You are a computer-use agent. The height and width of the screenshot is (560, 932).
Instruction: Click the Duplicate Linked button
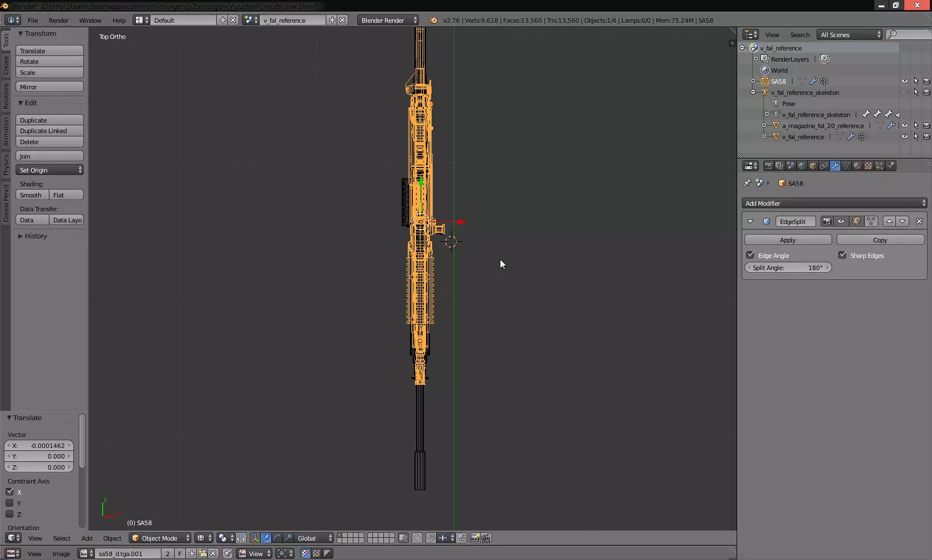[49, 131]
